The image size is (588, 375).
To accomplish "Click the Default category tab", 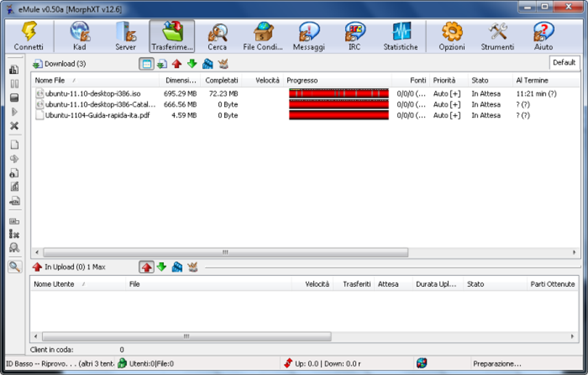I will point(564,63).
